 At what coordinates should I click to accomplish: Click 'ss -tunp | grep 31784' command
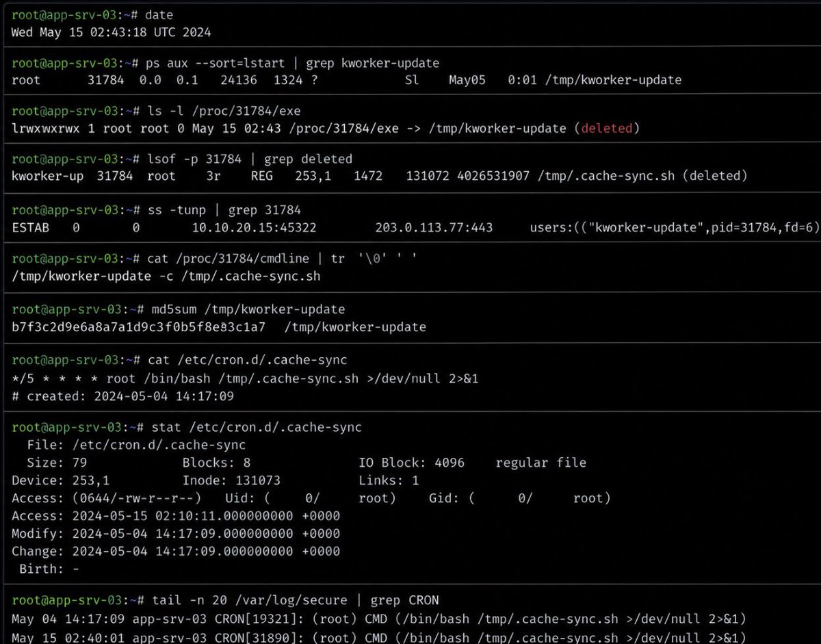point(223,209)
